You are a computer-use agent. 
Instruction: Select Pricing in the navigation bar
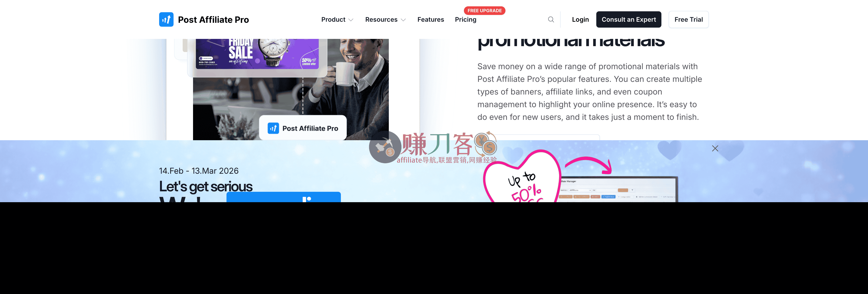(465, 19)
